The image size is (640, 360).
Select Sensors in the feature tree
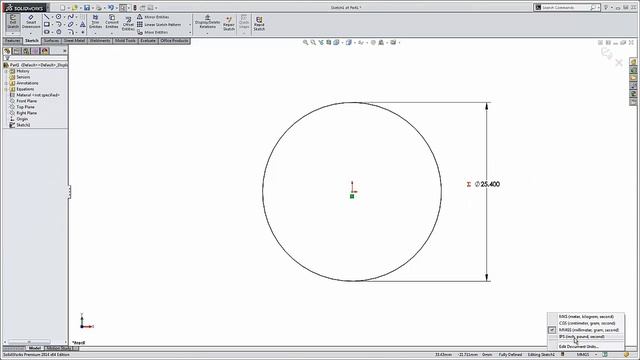(20, 77)
